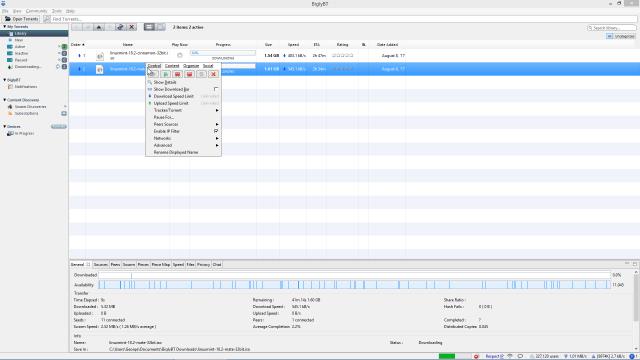
Task: Switch to the Piece Map tab
Action: (161, 264)
